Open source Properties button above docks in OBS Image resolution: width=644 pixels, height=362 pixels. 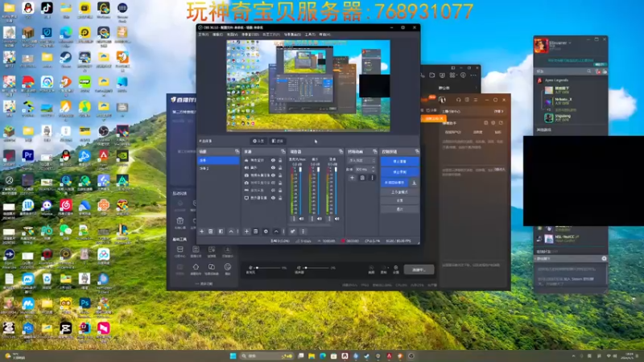tap(258, 141)
